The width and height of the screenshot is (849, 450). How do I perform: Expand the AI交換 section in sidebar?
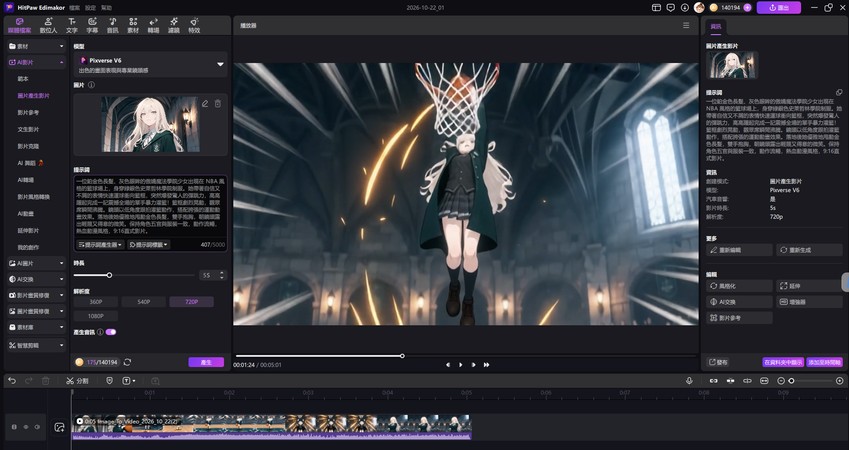pos(36,279)
